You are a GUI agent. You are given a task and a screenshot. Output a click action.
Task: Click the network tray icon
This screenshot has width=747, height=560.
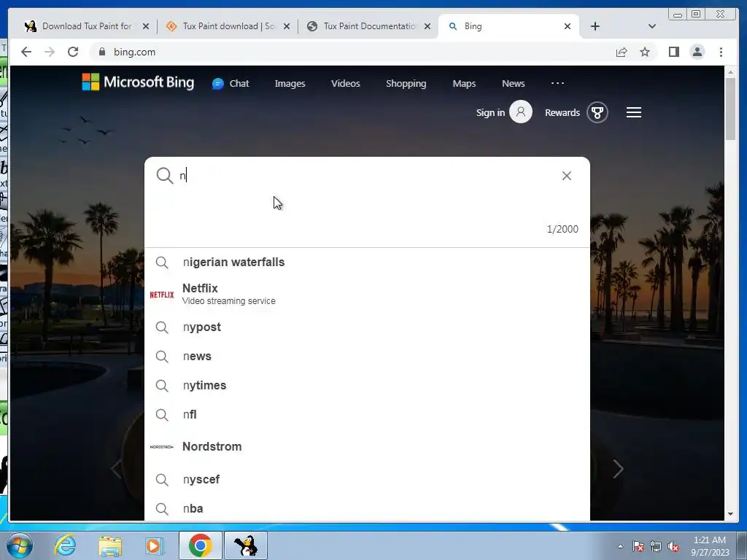(x=656, y=546)
